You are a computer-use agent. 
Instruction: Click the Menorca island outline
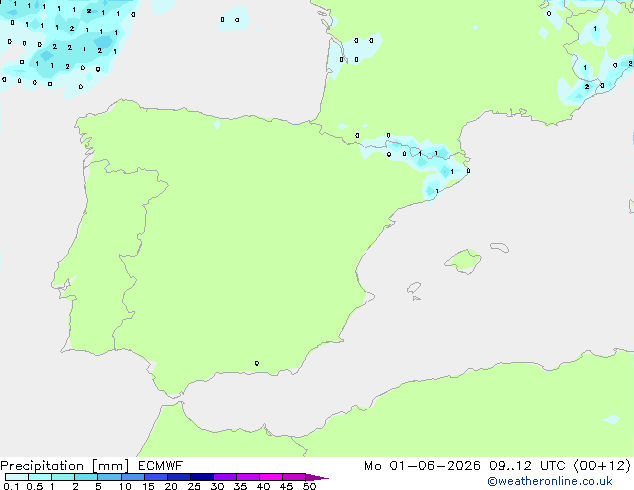click(x=500, y=247)
